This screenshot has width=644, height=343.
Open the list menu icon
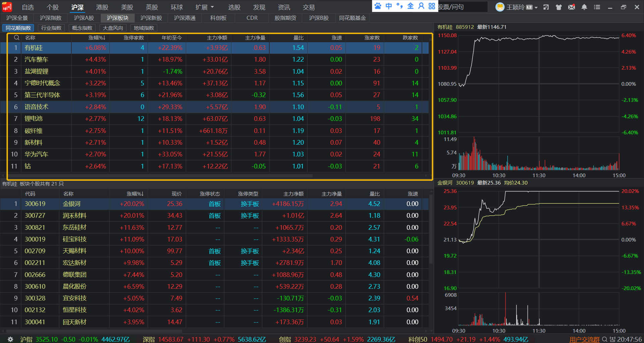[597, 7]
